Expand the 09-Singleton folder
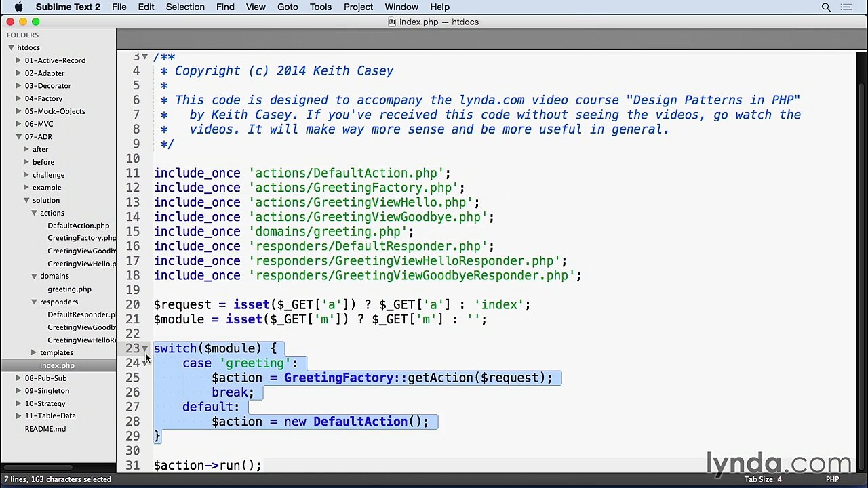This screenshot has width=868, height=488. click(19, 390)
